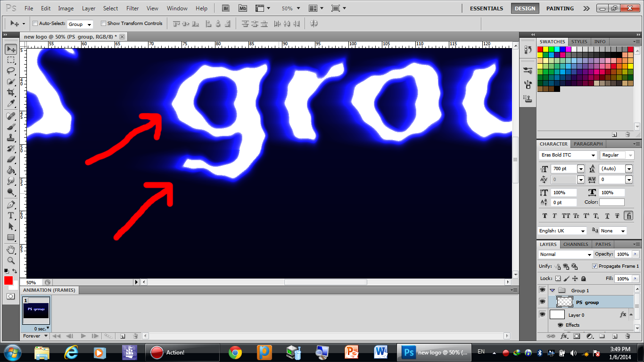Click the red foreground color swatch
The image size is (644, 362).
point(8,280)
